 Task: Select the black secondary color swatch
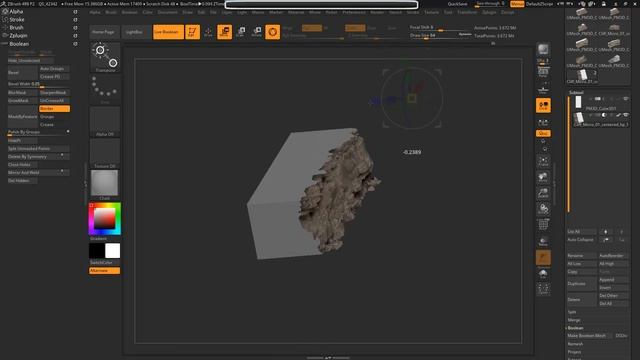pos(97,251)
